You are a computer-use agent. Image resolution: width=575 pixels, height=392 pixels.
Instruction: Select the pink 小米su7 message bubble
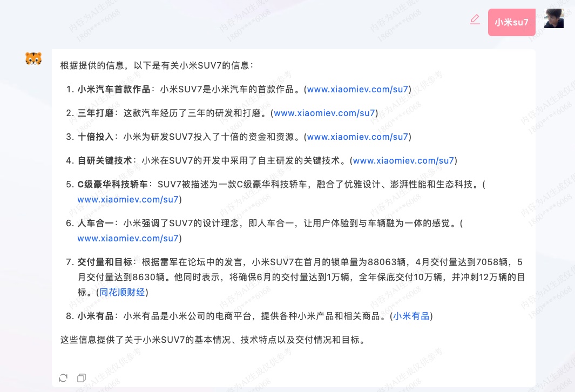pyautogui.click(x=511, y=22)
